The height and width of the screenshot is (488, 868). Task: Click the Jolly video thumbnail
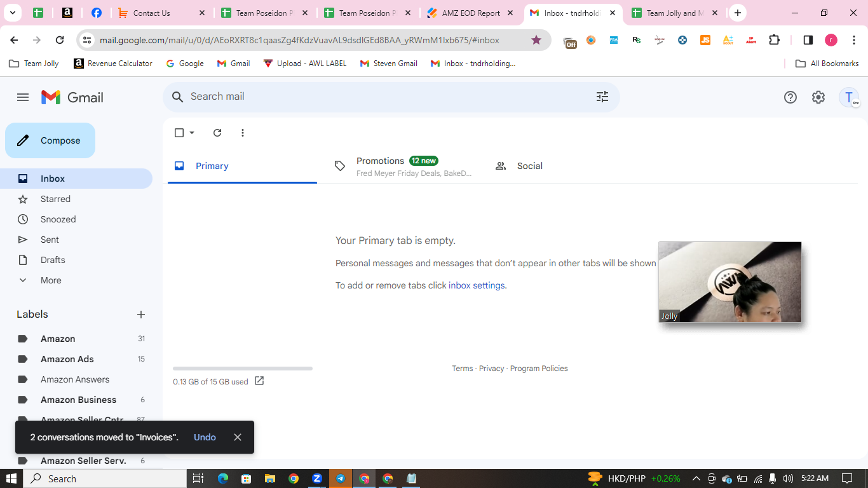(x=729, y=282)
